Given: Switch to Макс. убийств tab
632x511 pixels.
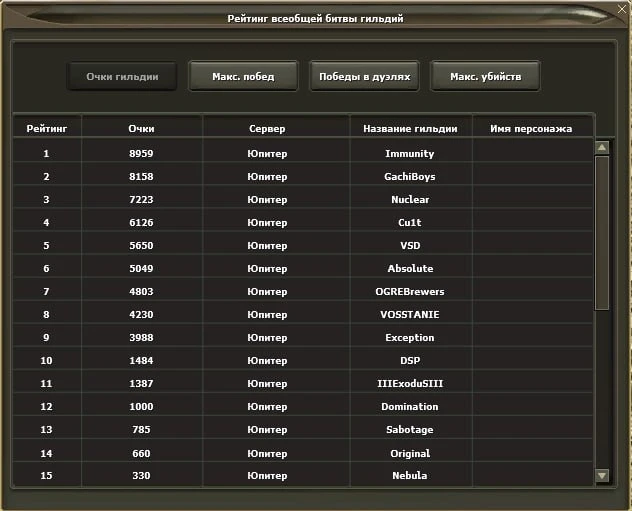Looking at the screenshot, I should click(485, 76).
